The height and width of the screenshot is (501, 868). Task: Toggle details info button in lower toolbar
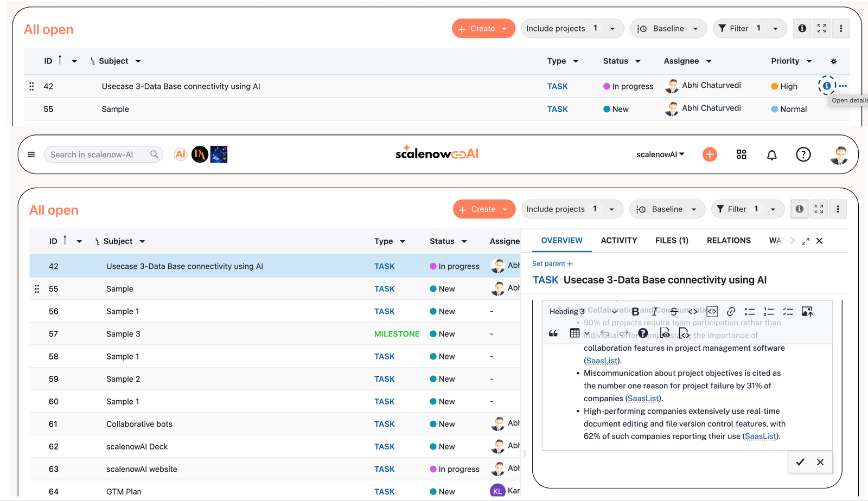[x=799, y=209]
